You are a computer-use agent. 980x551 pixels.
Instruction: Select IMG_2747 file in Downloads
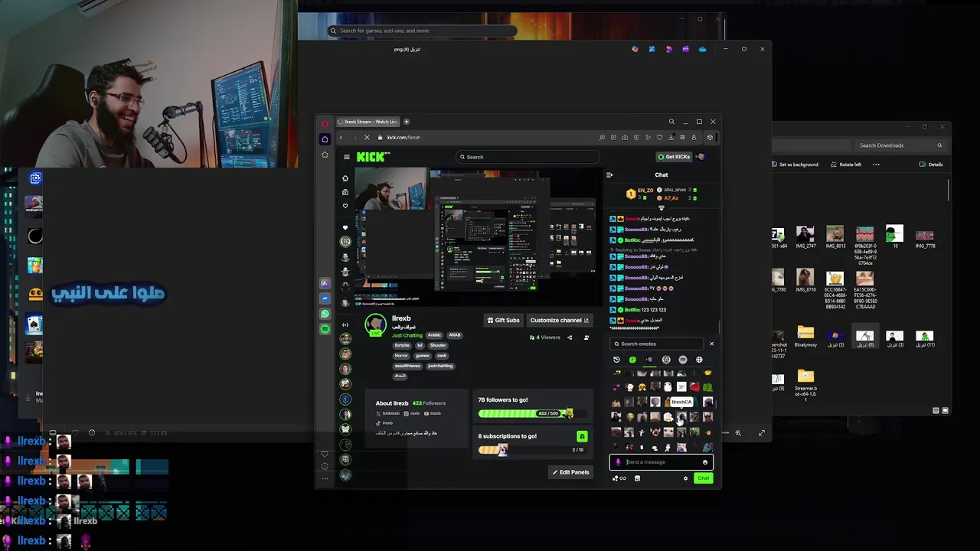pos(805,237)
